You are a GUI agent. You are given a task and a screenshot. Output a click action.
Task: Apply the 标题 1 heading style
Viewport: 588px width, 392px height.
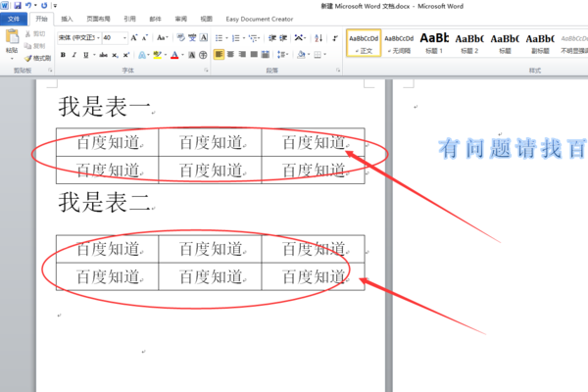[434, 43]
